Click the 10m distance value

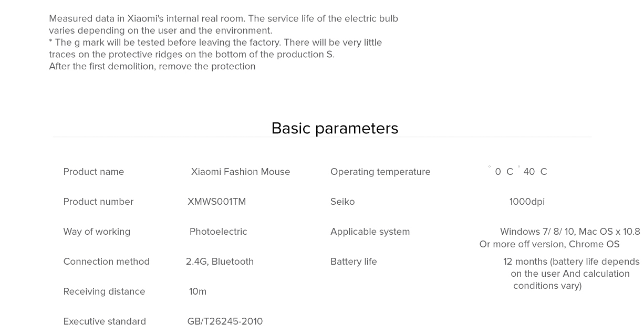click(198, 291)
